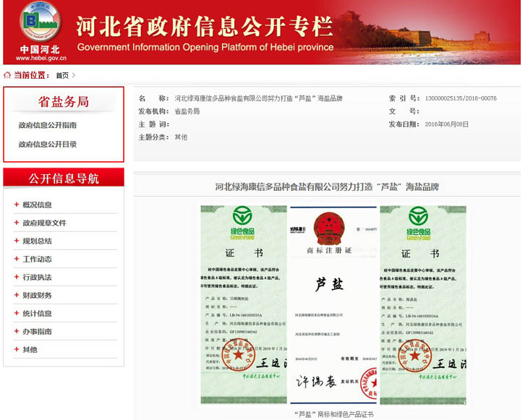Expand the plus icon next to 办事指南
This screenshot has width=528, height=420.
click(17, 332)
